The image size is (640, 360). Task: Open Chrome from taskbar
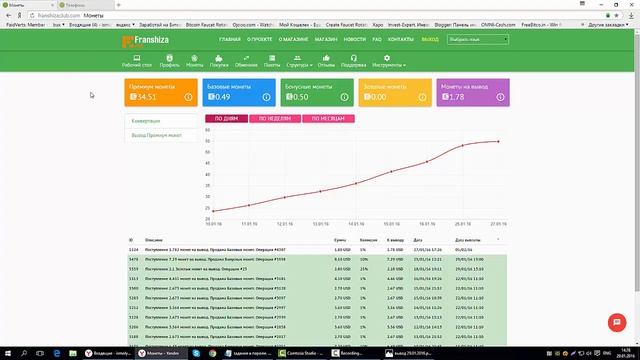click(x=212, y=353)
